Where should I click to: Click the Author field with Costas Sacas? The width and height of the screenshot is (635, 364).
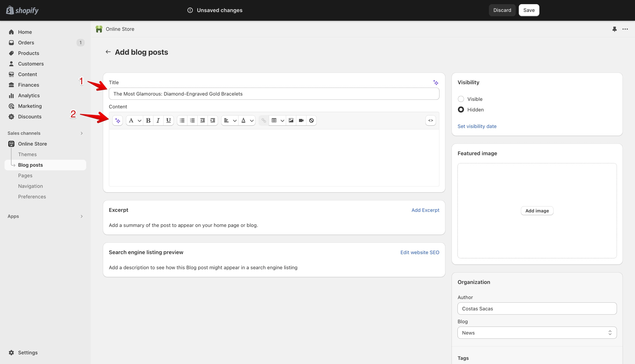(537, 309)
